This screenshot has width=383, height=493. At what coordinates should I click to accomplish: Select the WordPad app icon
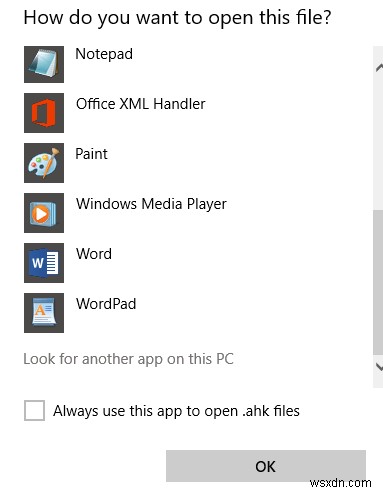tap(44, 313)
